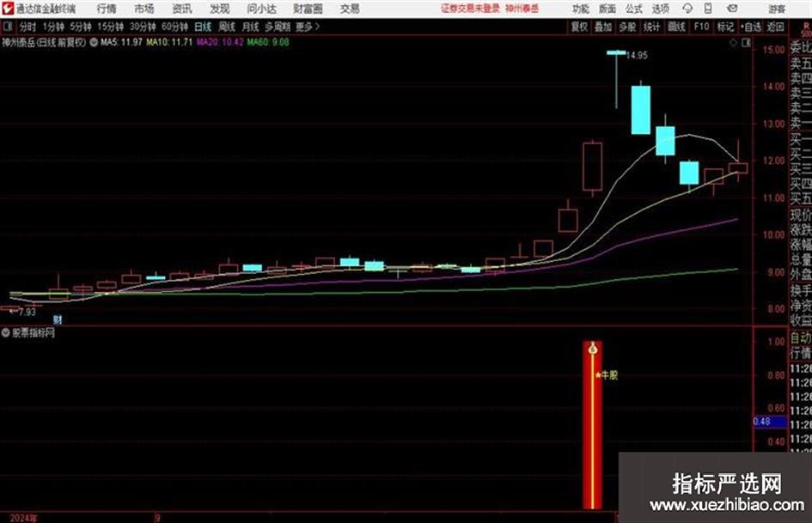The width and height of the screenshot is (812, 523).
Task: Click the 统计 statistics button
Action: (x=651, y=27)
